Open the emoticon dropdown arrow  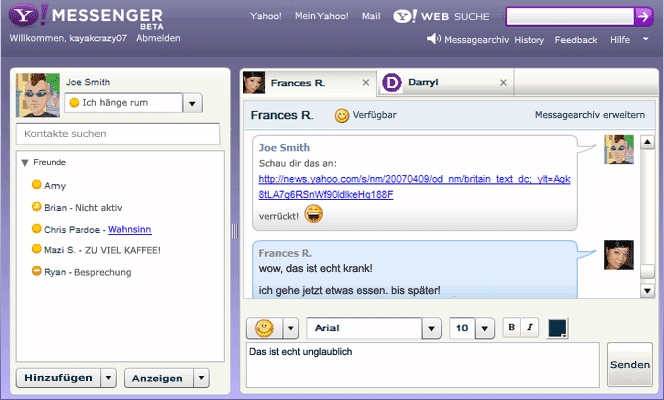point(290,328)
